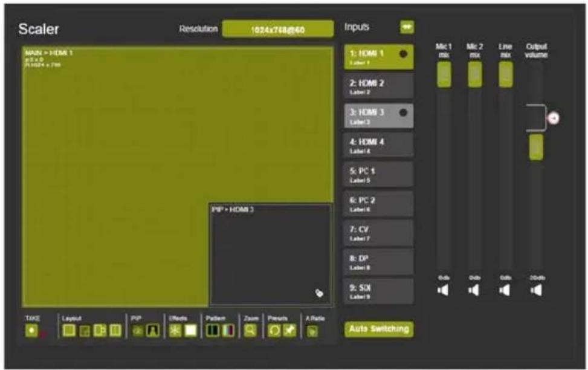Select input 6: PC 2

[x=379, y=204]
